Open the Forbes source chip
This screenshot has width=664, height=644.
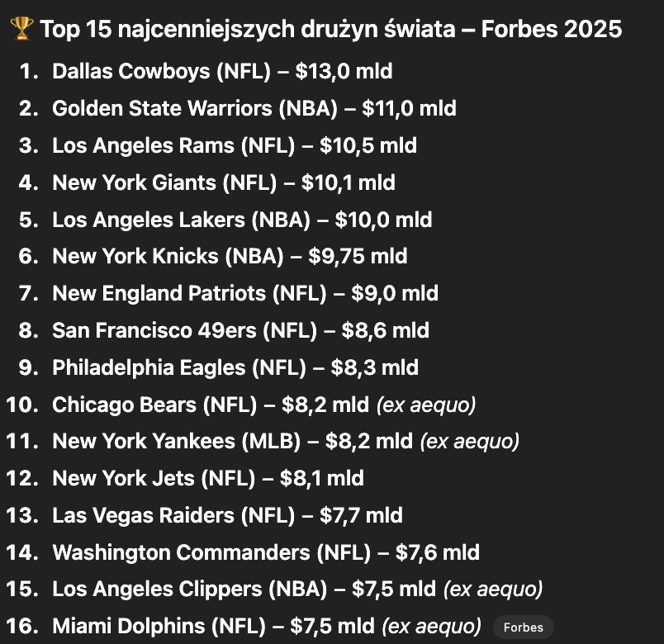tap(524, 627)
